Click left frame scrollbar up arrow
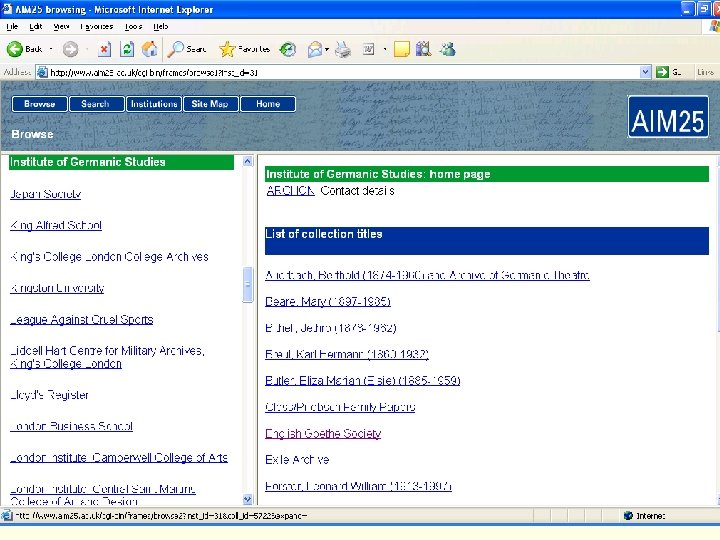This screenshot has height=540, width=720. [x=248, y=161]
